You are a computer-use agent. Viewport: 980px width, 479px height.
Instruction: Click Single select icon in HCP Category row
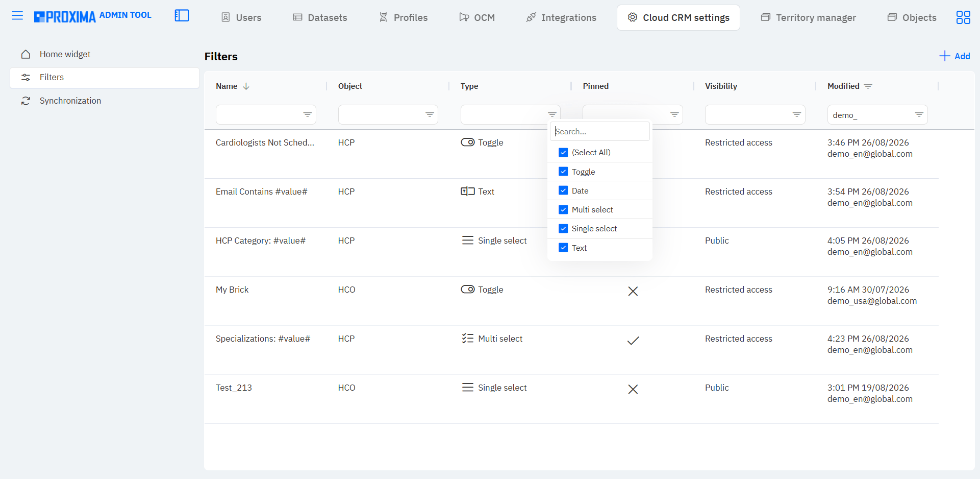click(x=468, y=241)
